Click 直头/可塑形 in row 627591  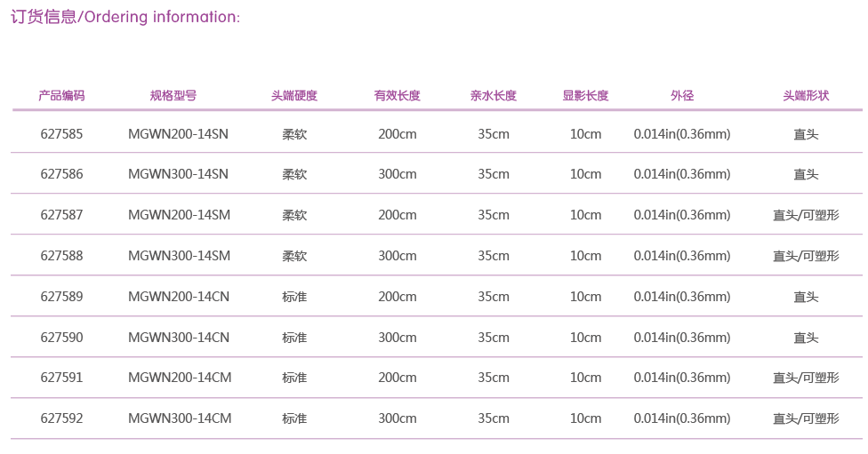(806, 378)
